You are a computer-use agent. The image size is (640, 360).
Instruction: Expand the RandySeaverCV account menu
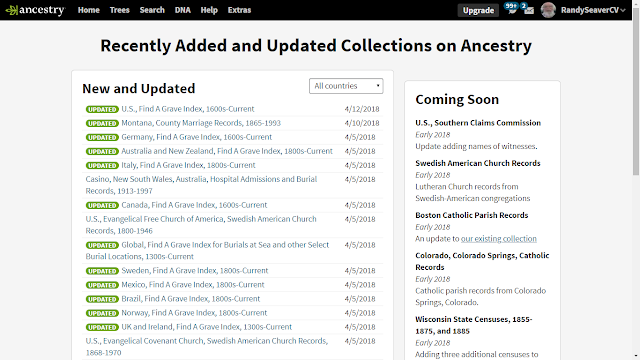(593, 10)
